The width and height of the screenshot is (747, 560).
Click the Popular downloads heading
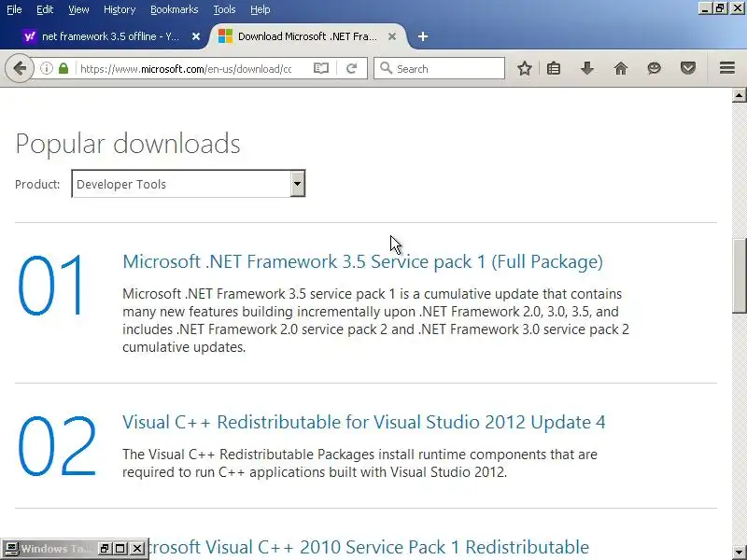click(x=128, y=144)
